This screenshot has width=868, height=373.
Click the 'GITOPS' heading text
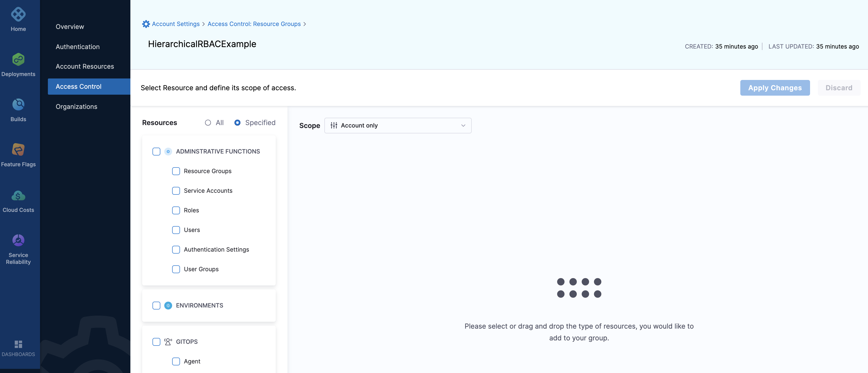187,342
